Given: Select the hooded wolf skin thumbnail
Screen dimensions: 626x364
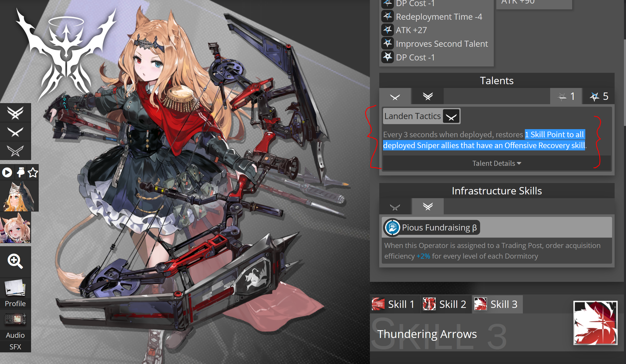Looking at the screenshot, I should [x=19, y=196].
